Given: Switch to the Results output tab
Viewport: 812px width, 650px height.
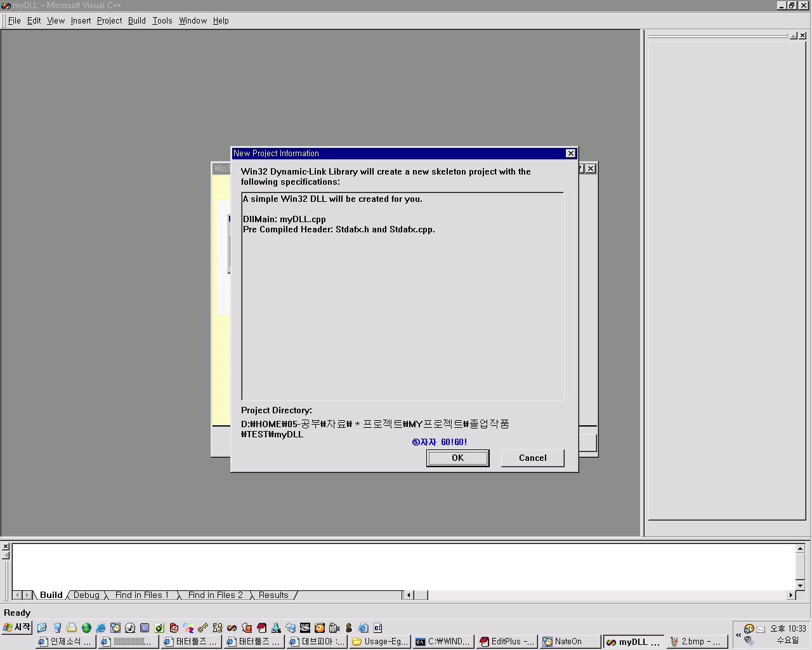Looking at the screenshot, I should tap(273, 595).
